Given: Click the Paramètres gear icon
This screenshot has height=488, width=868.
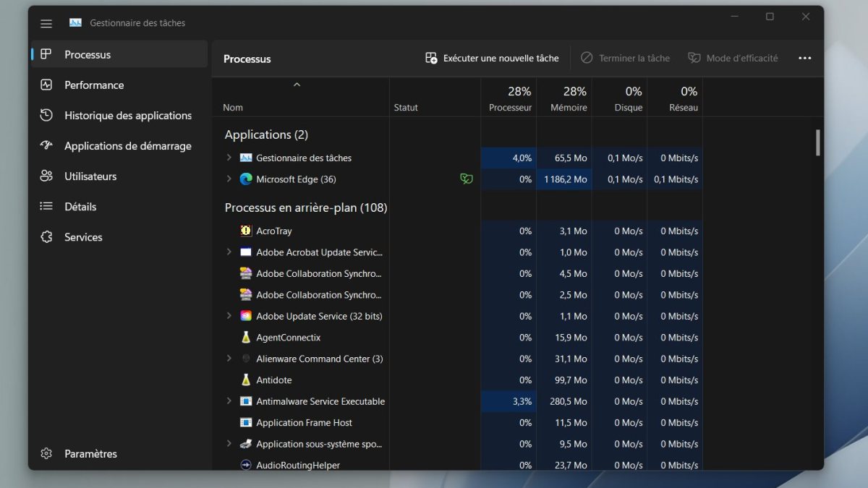Looking at the screenshot, I should 46,453.
